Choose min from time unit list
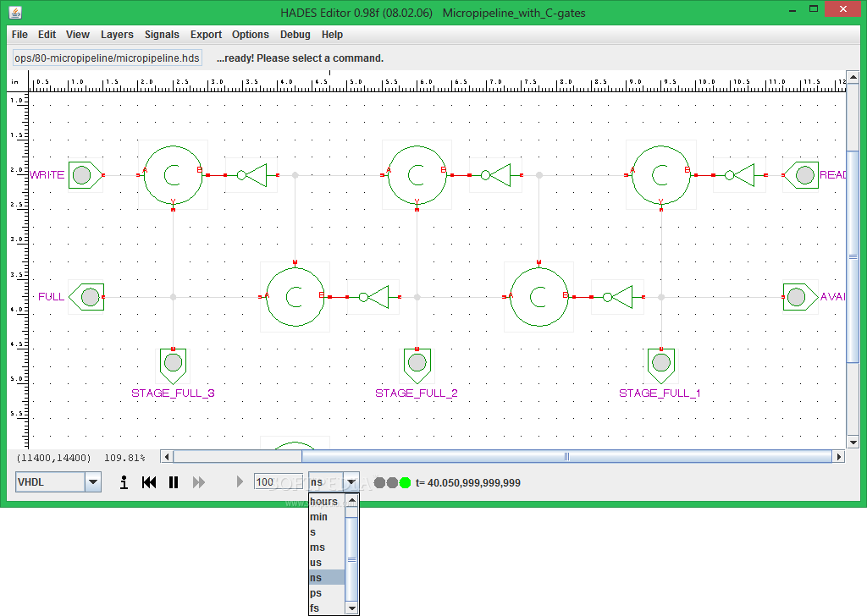 point(326,516)
